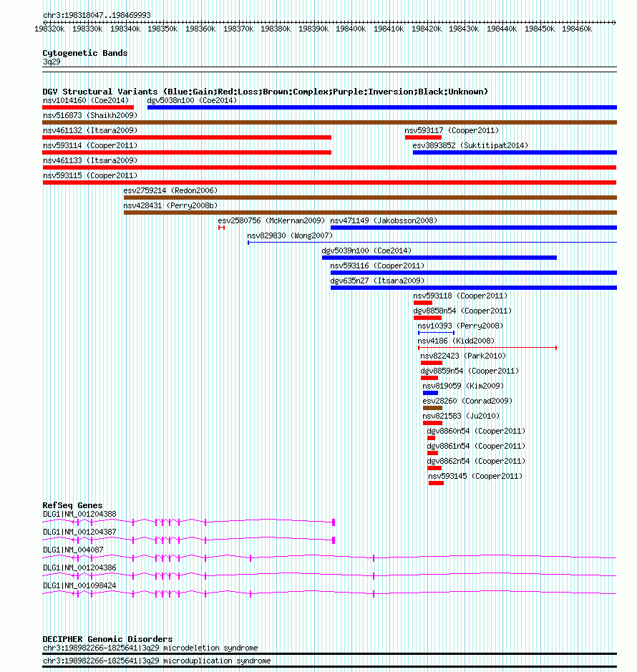Open dgv8861n54 (Cooper2011) label

pos(476,446)
